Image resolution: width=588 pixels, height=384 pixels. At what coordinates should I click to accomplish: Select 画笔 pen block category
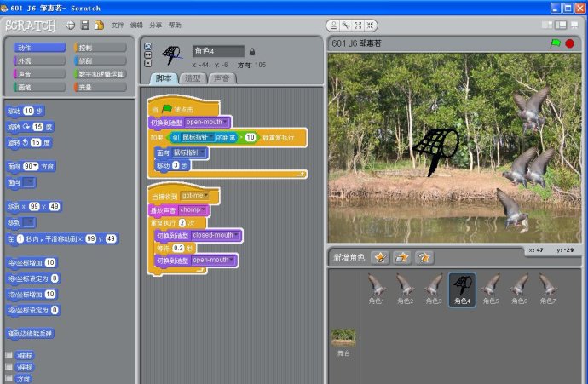click(x=39, y=87)
